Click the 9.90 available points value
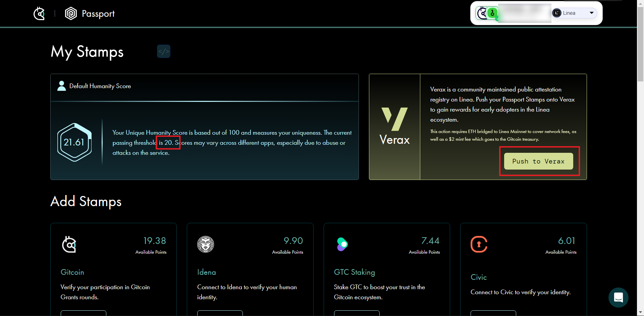Image resolution: width=644 pixels, height=316 pixels. [293, 241]
